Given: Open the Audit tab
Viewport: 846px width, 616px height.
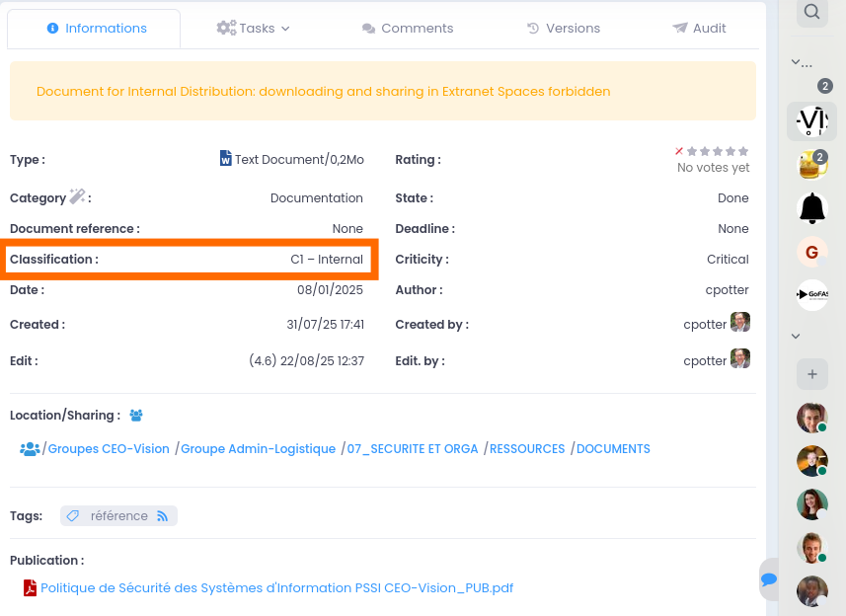Looking at the screenshot, I should coord(699,28).
